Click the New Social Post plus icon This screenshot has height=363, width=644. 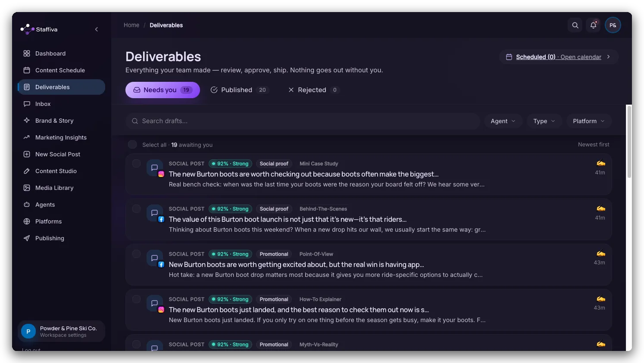point(27,154)
